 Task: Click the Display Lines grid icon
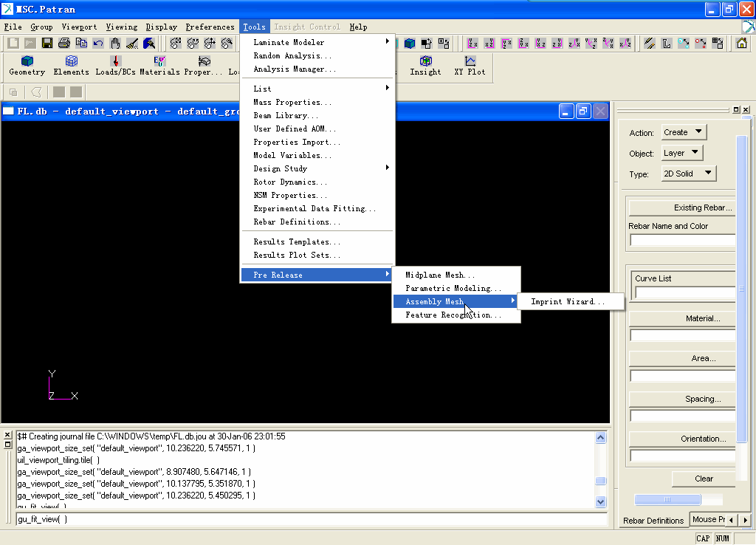(x=718, y=44)
